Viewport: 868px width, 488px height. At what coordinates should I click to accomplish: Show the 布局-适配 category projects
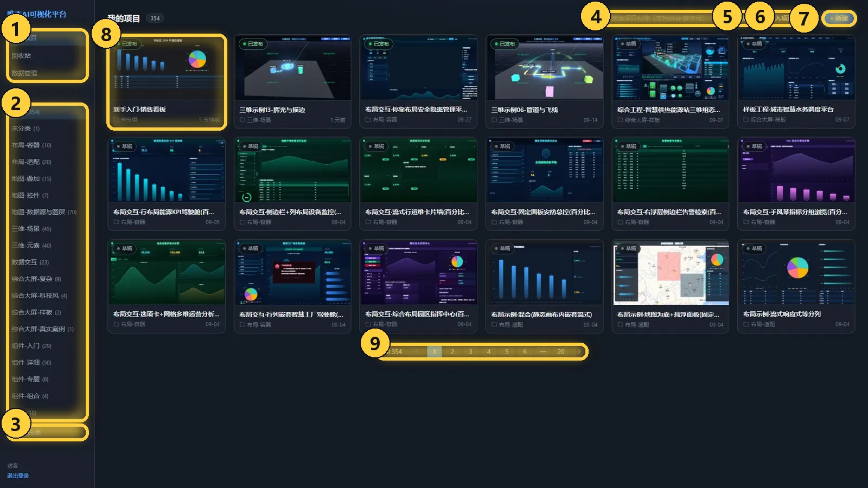(x=47, y=162)
